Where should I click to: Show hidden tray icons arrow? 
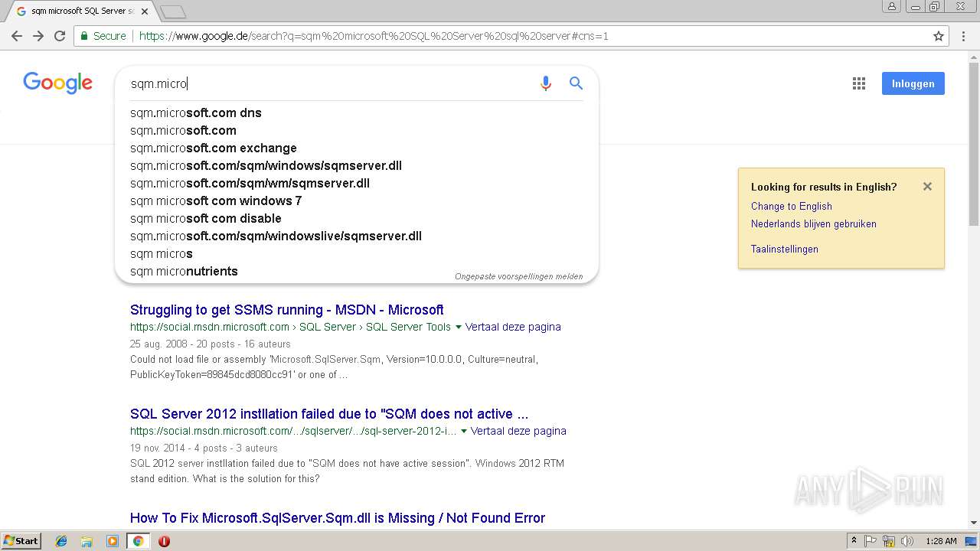[x=854, y=541]
